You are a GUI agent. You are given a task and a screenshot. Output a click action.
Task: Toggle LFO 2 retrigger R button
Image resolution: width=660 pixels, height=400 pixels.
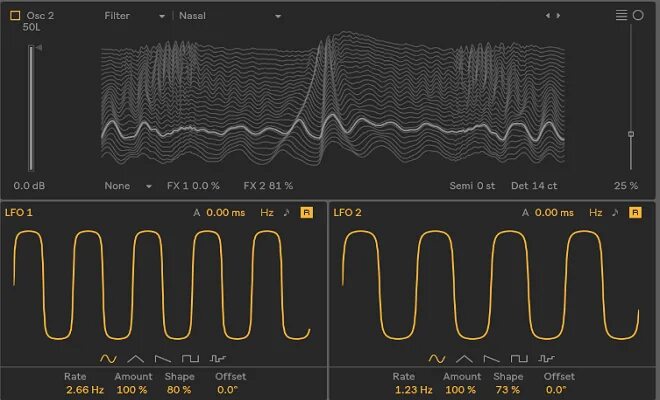tap(635, 213)
